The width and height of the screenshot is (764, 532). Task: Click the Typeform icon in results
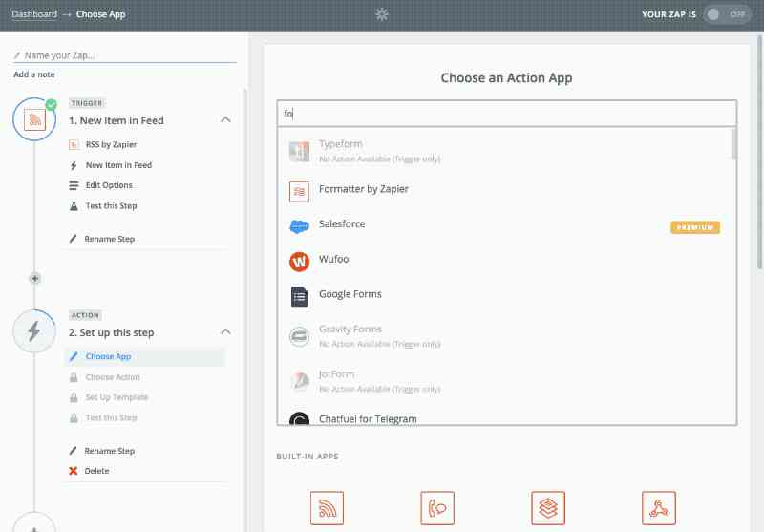[299, 152]
